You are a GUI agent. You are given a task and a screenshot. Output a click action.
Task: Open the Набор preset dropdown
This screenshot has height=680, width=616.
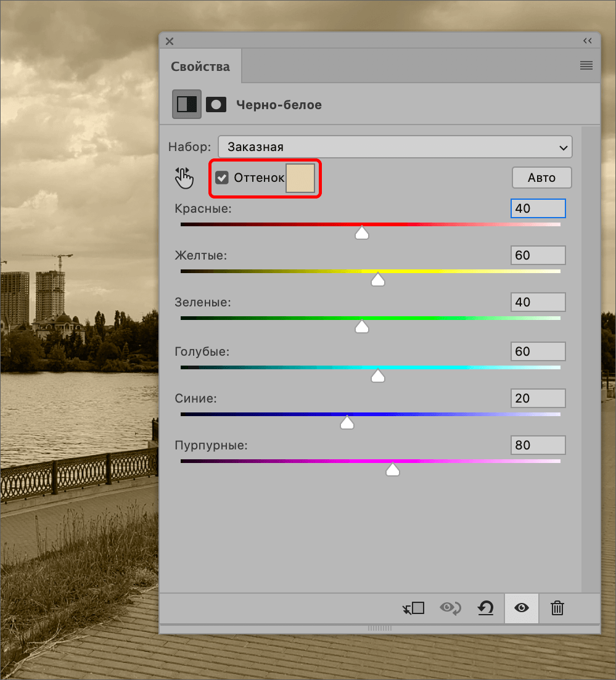[x=395, y=147]
